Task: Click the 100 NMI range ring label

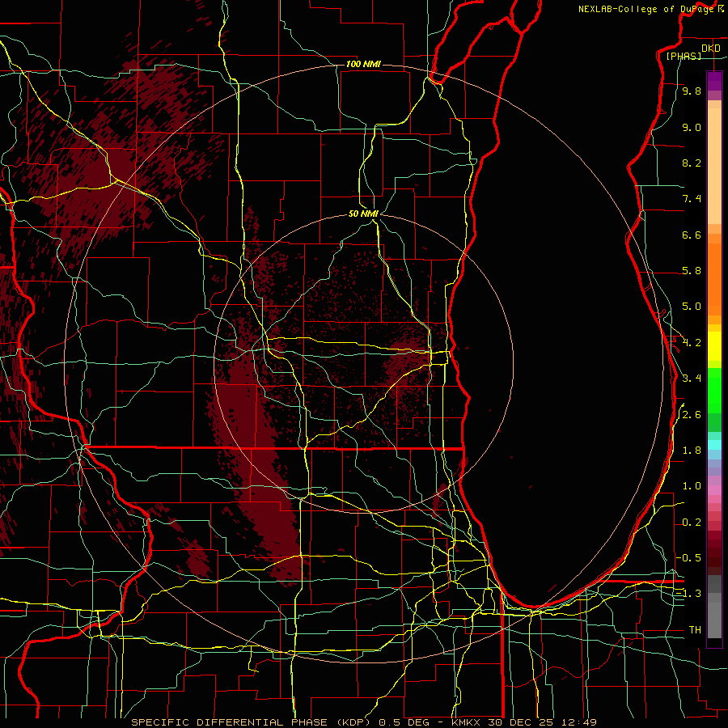Action: tap(363, 64)
